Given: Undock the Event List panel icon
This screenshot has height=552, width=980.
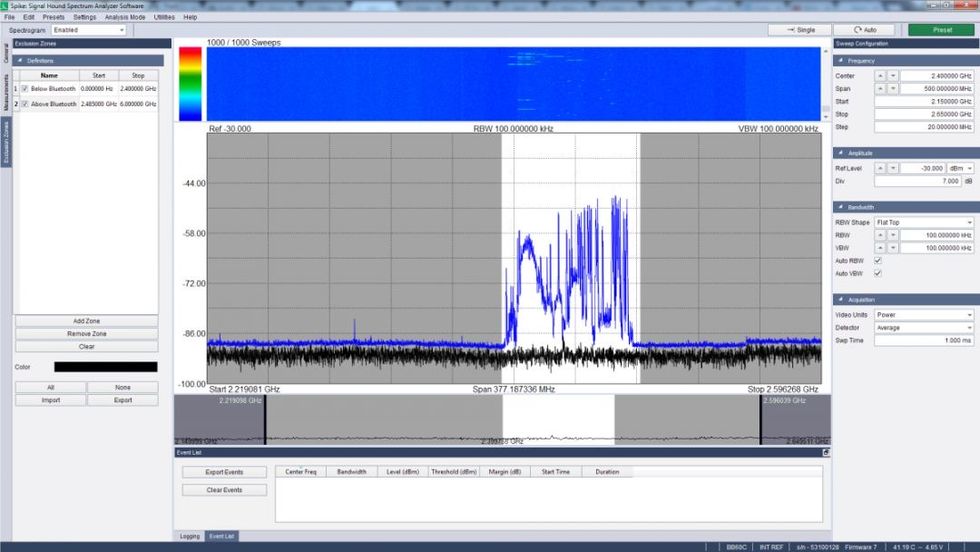Looking at the screenshot, I should point(826,452).
